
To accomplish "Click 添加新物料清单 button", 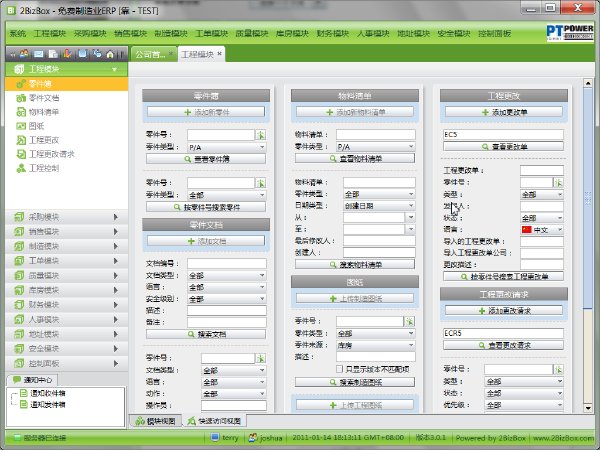I will (x=355, y=112).
